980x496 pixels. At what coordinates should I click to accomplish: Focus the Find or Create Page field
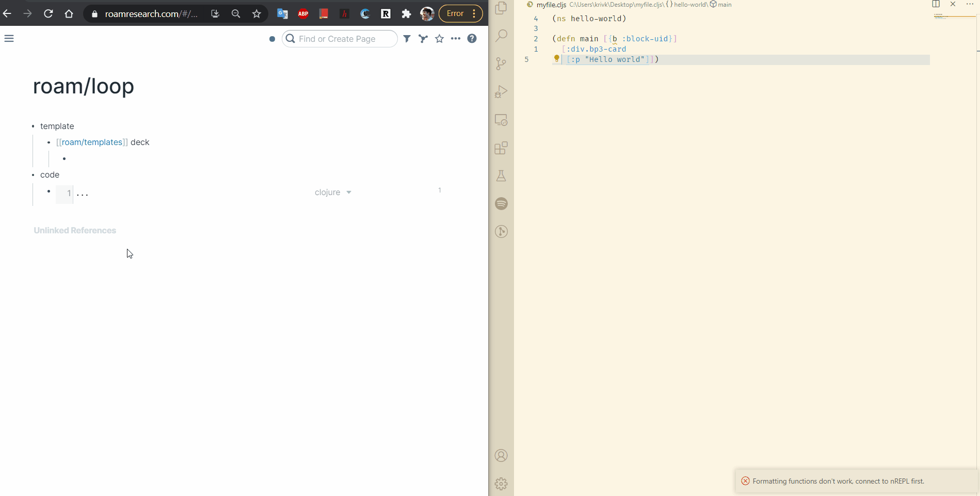[340, 39]
